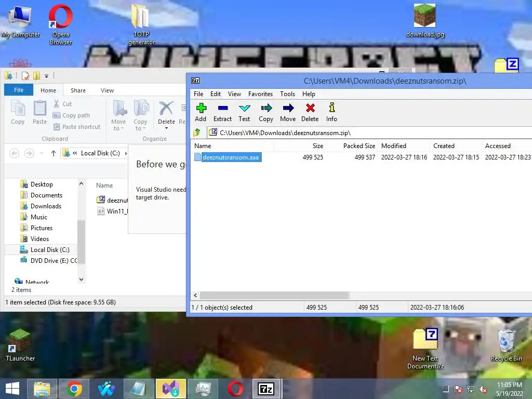Open Opera Browser desktop shortcut
532x399 pixels.
click(61, 25)
